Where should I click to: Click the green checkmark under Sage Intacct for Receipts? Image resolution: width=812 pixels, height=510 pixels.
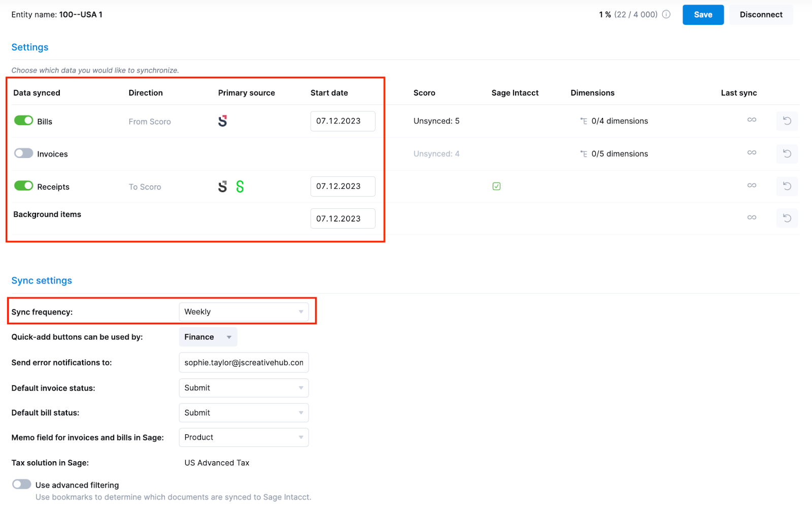click(496, 186)
